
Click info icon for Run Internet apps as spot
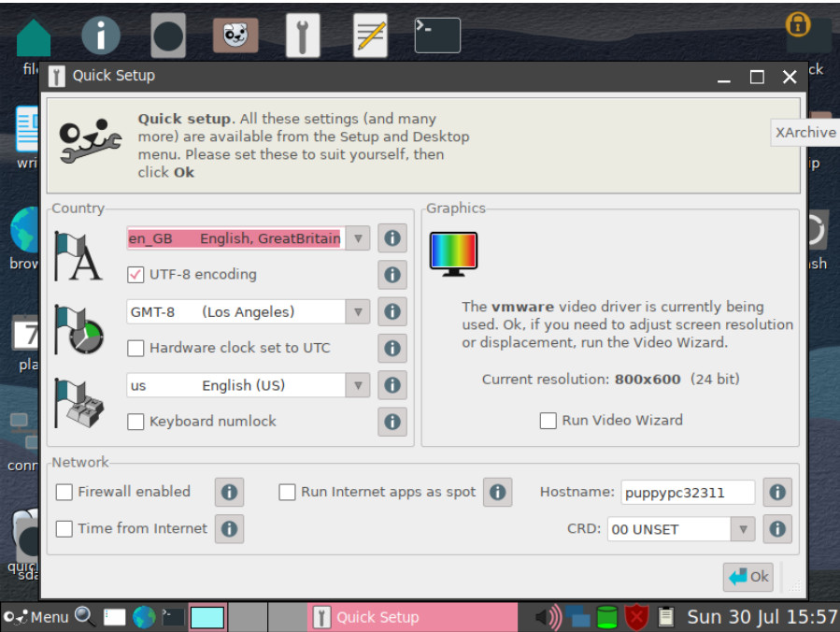pos(498,492)
